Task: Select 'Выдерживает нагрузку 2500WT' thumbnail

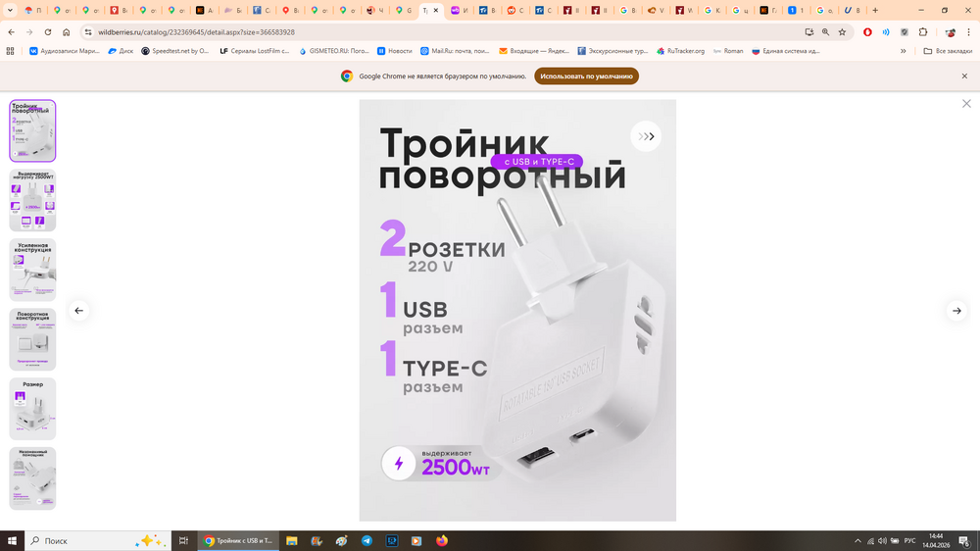Action: pos(32,200)
